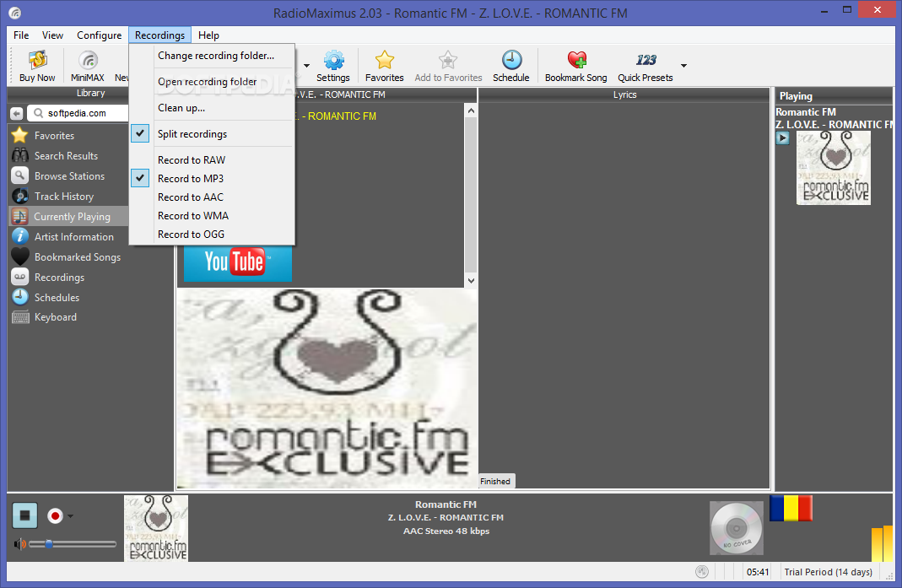Choose Clean up... menu entry
Image resolution: width=902 pixels, height=588 pixels.
[213, 108]
